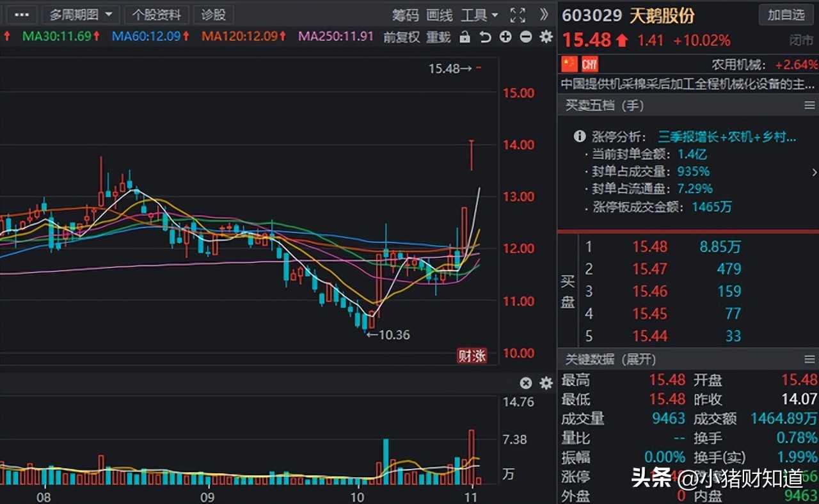This screenshot has height=504, width=819.
Task: Expand chart to fullscreen with the arrows icon
Action: point(518,15)
